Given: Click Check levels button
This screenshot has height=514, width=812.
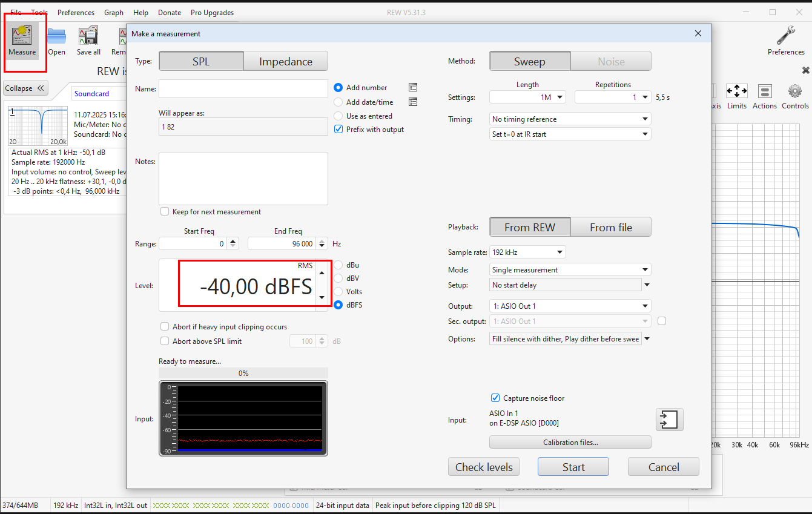Looking at the screenshot, I should tap(484, 467).
